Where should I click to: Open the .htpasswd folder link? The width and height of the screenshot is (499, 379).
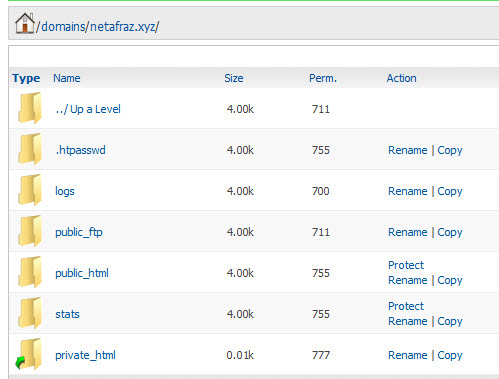point(80,150)
